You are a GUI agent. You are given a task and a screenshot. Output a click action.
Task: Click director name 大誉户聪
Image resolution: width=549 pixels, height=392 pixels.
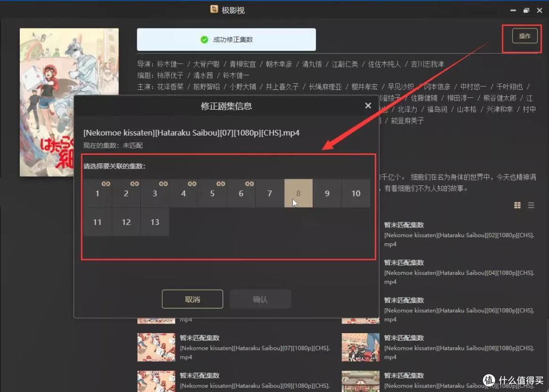click(x=206, y=64)
